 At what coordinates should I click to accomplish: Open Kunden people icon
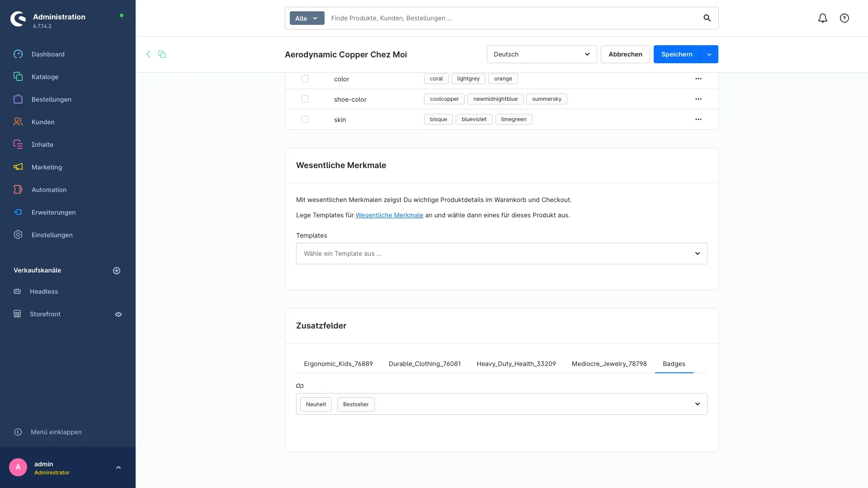coord(18,122)
